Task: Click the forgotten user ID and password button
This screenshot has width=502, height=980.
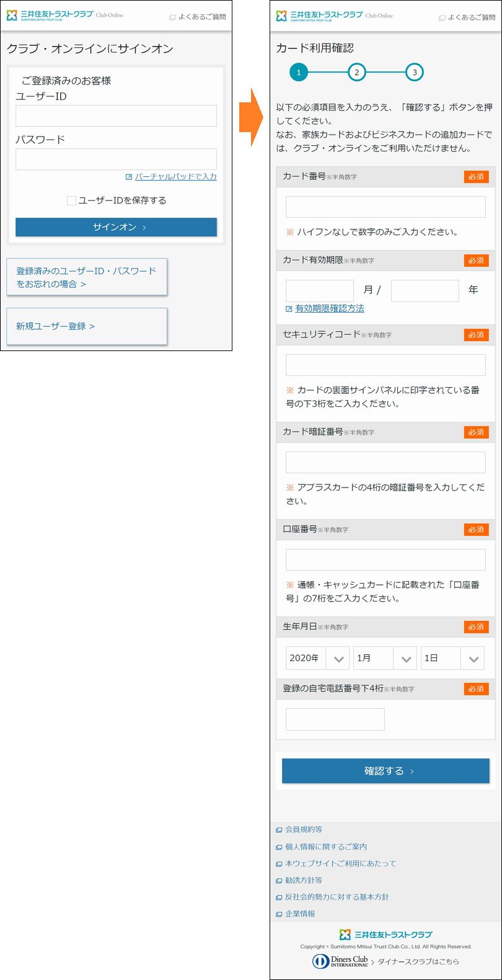Action: pyautogui.click(x=87, y=277)
